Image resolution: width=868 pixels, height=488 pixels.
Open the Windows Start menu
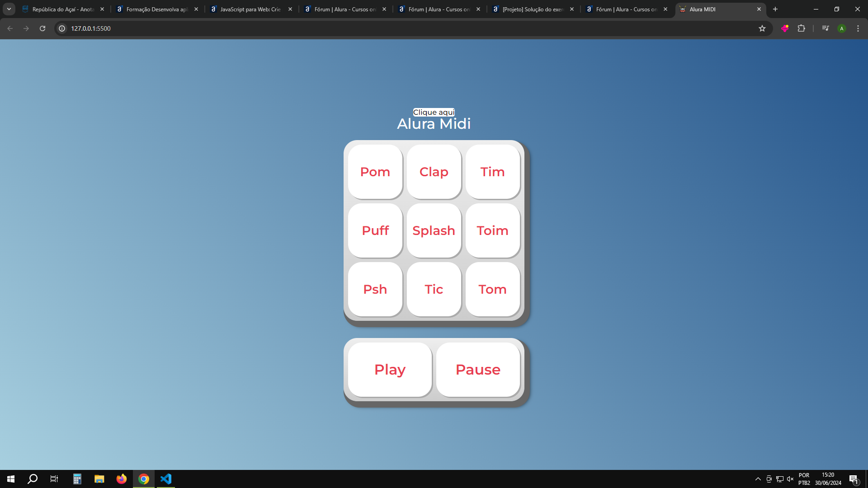pyautogui.click(x=11, y=479)
